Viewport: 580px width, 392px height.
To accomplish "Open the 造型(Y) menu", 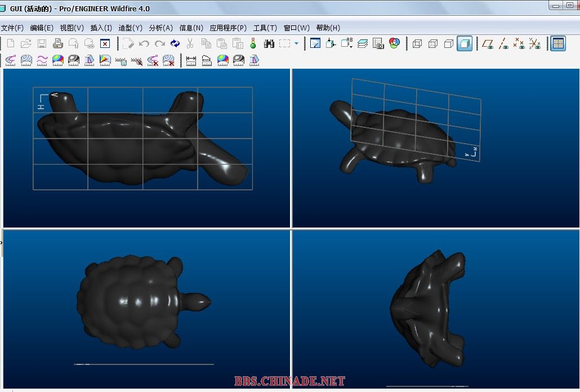I will tap(130, 28).
